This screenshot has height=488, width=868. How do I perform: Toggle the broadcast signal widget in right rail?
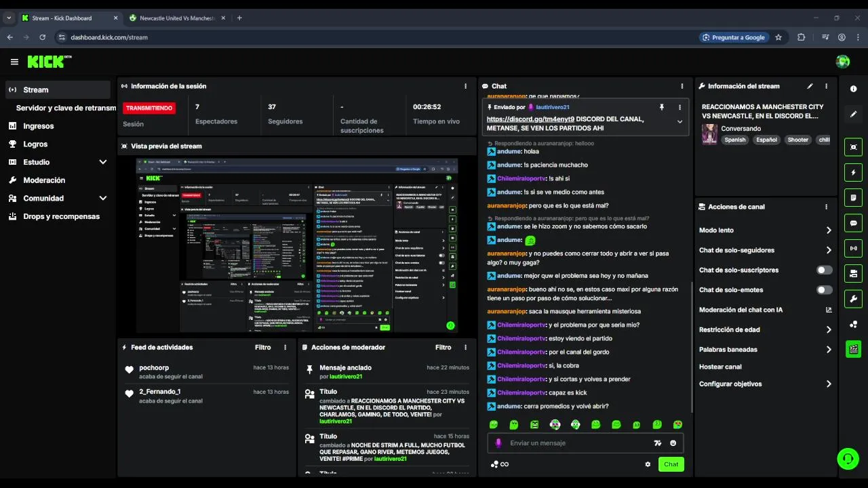click(854, 248)
